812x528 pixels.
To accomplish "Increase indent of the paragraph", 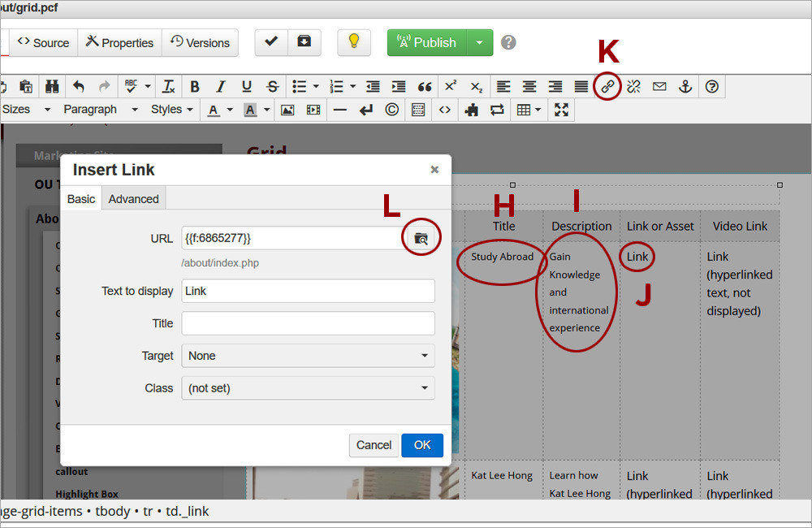I will pos(399,87).
